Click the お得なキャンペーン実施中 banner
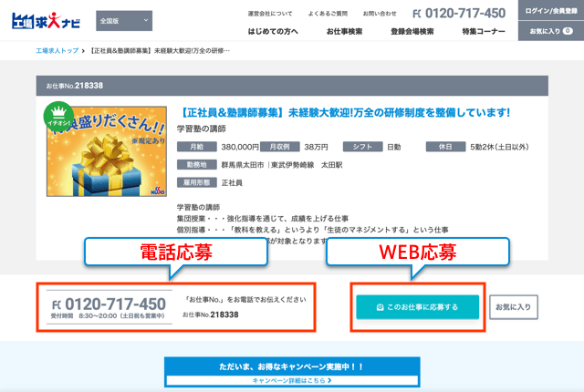 coord(291,366)
